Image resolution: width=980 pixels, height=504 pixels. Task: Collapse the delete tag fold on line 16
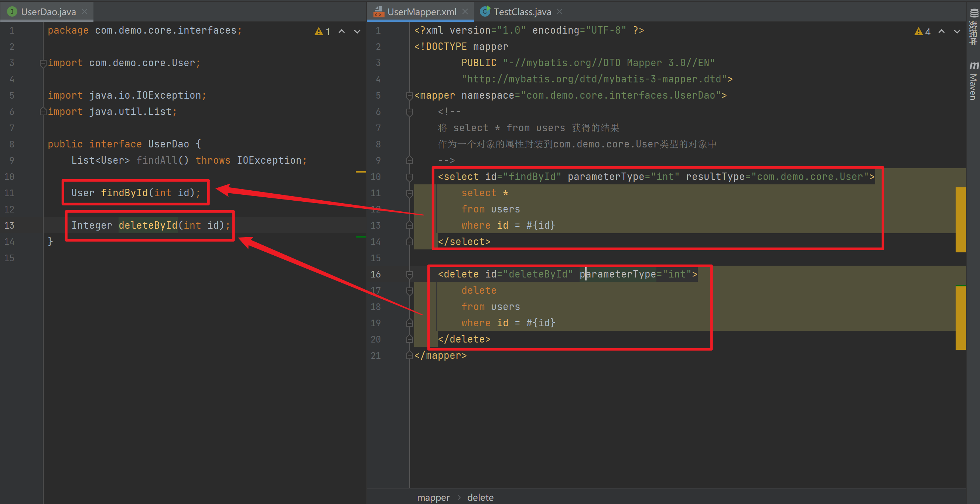409,275
